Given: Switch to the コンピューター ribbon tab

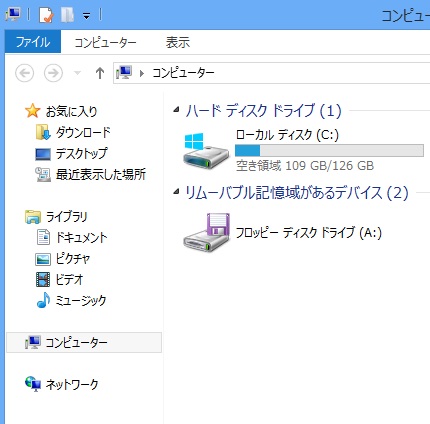Looking at the screenshot, I should [x=105, y=42].
